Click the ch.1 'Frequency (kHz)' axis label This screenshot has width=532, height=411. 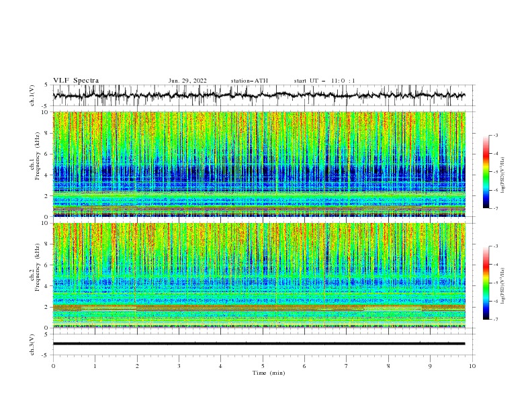pos(38,155)
